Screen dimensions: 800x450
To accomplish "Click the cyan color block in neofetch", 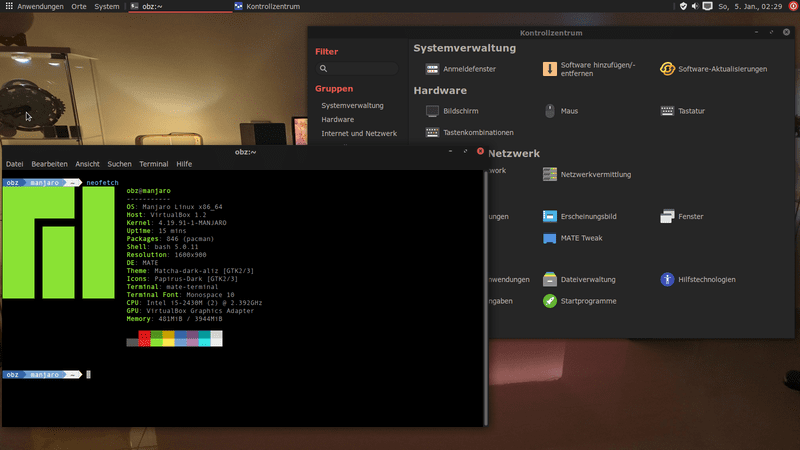I will click(205, 338).
